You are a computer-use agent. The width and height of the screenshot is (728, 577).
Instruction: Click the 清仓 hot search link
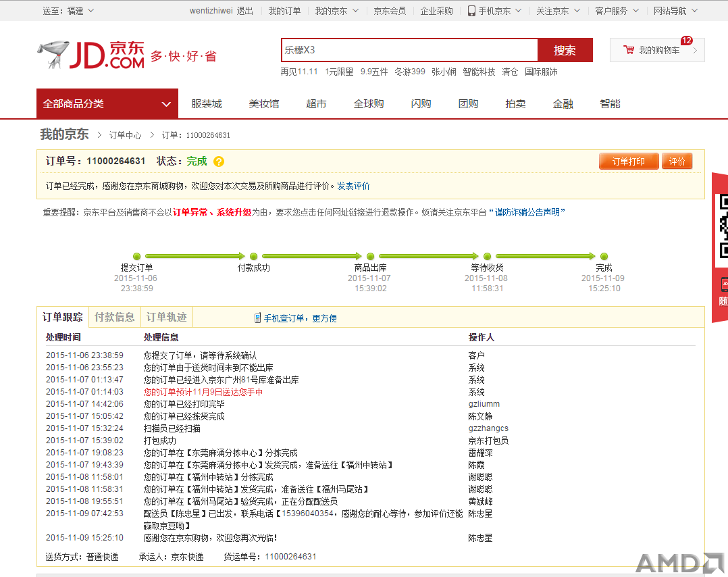pyautogui.click(x=510, y=72)
